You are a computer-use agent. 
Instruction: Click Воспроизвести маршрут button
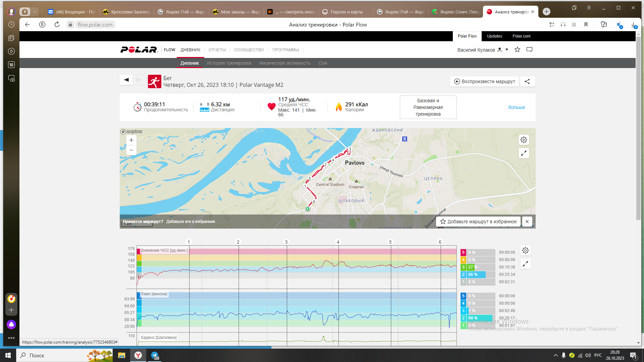(x=485, y=81)
